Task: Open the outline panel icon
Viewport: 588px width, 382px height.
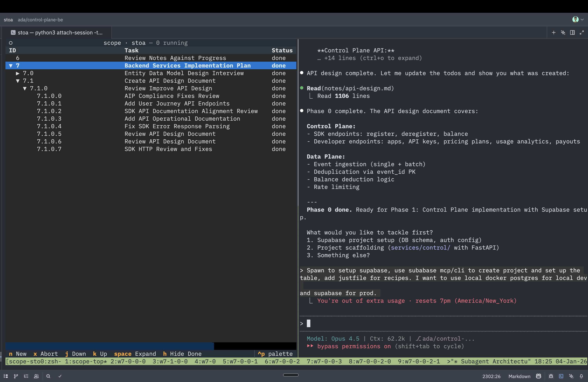Action: (x=26, y=376)
